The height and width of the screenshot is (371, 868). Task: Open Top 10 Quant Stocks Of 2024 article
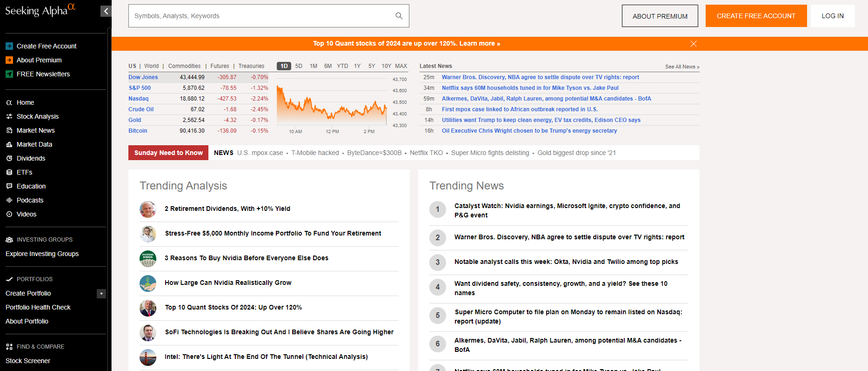click(234, 307)
